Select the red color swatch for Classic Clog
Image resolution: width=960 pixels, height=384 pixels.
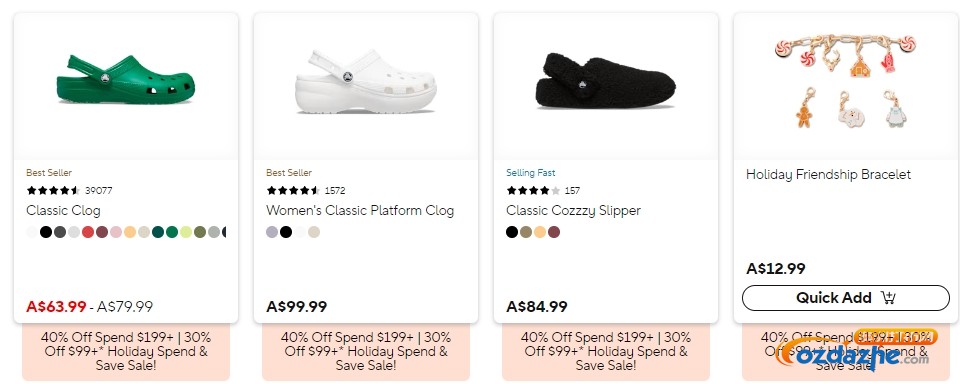pyautogui.click(x=88, y=232)
